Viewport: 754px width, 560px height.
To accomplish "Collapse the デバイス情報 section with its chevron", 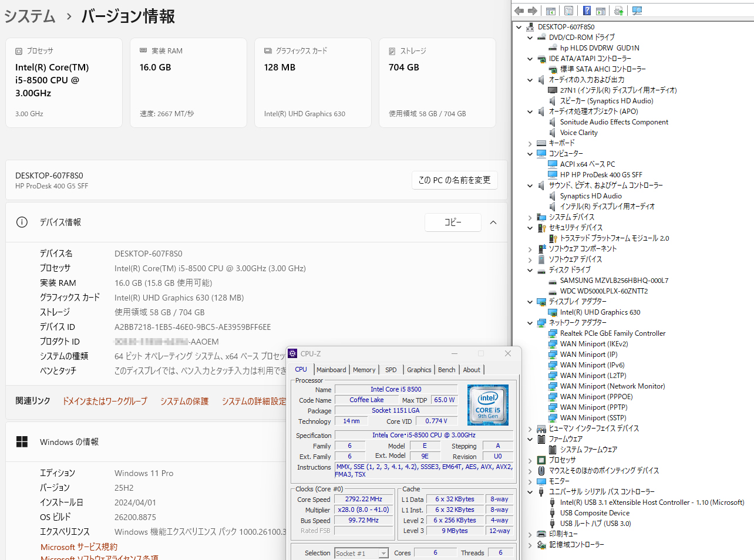I will [x=493, y=222].
